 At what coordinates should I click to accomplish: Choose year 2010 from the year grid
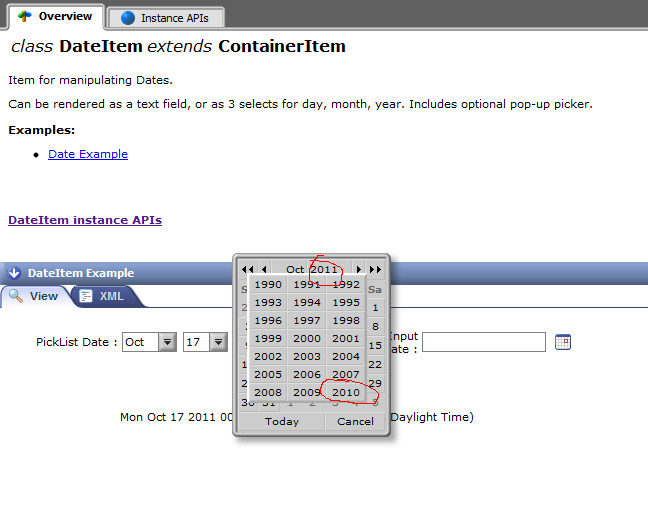(346, 393)
